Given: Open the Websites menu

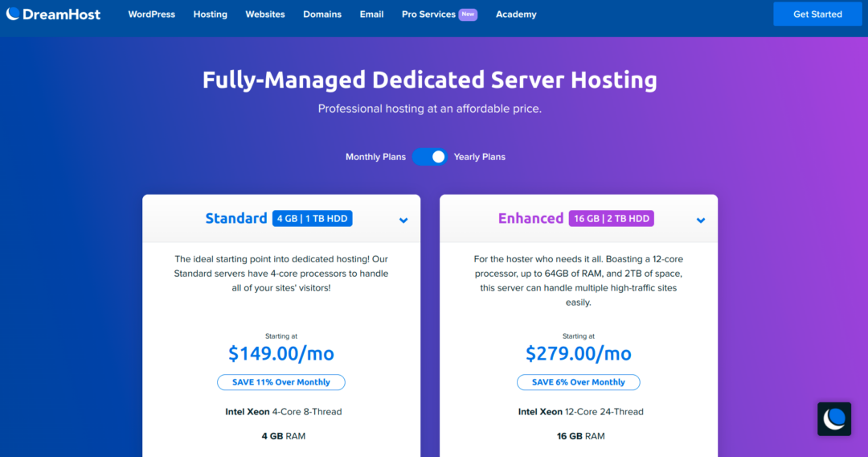Looking at the screenshot, I should click(265, 14).
